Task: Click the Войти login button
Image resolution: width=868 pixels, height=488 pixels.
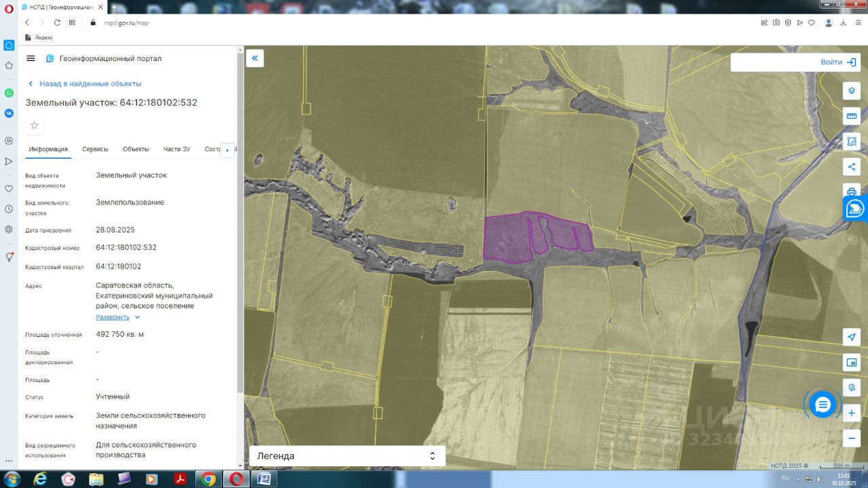Action: [x=838, y=62]
